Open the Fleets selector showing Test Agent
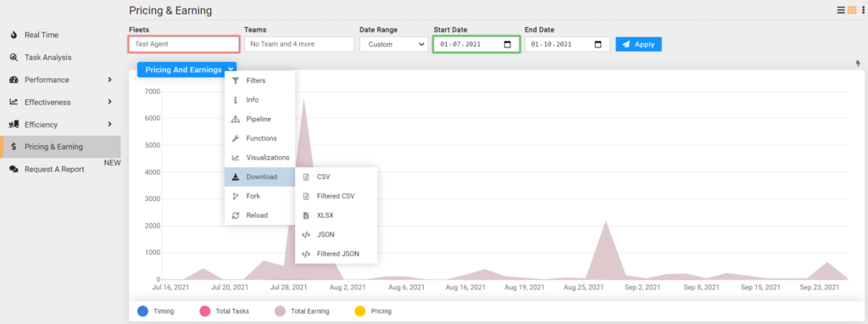 [x=184, y=44]
